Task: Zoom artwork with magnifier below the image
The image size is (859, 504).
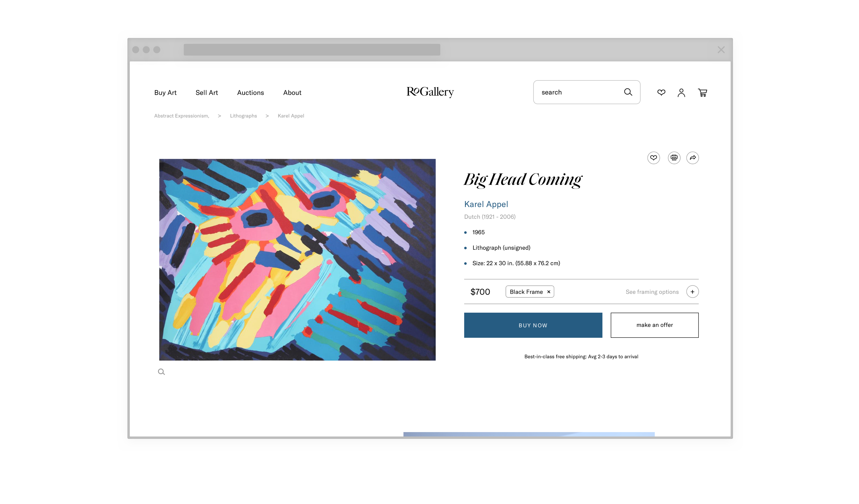Action: (161, 372)
